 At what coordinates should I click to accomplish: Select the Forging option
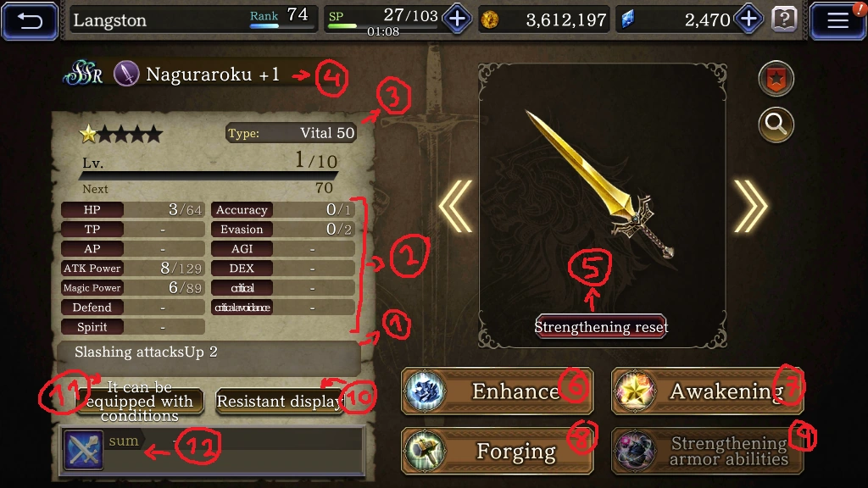click(497, 451)
